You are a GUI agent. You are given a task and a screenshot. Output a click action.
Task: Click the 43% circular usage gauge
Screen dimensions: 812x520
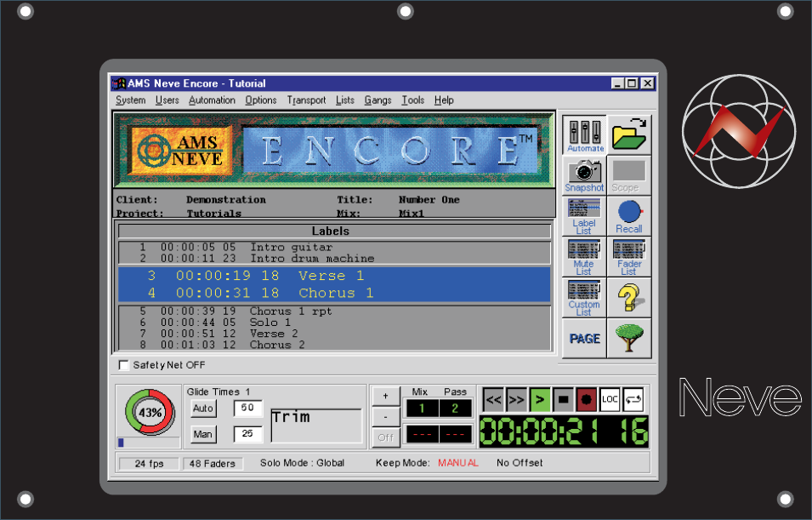pos(150,412)
